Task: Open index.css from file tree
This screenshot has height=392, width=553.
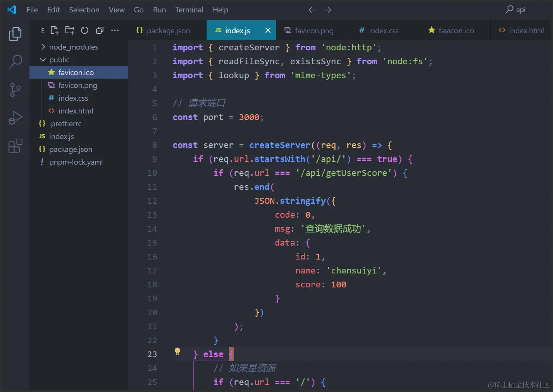Action: point(79,98)
